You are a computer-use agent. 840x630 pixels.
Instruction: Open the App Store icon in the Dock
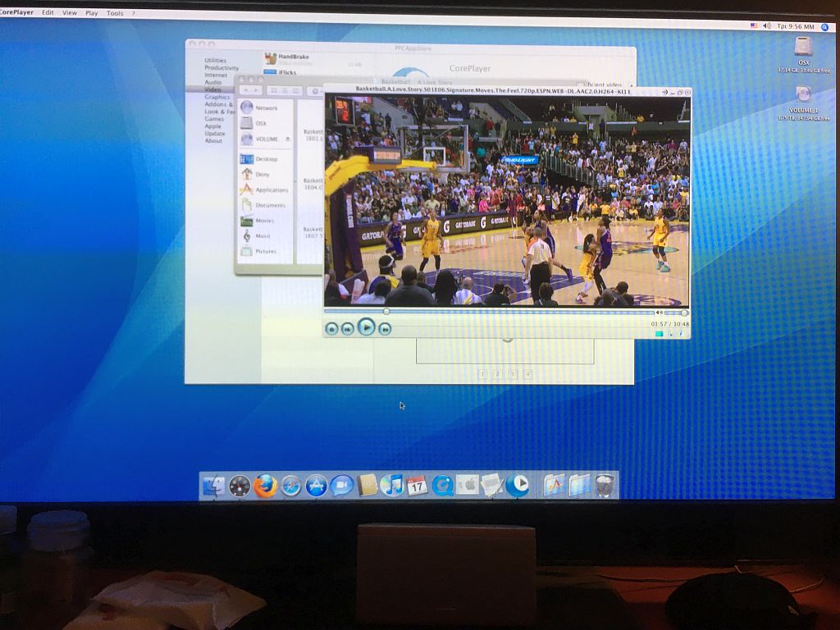click(x=317, y=486)
